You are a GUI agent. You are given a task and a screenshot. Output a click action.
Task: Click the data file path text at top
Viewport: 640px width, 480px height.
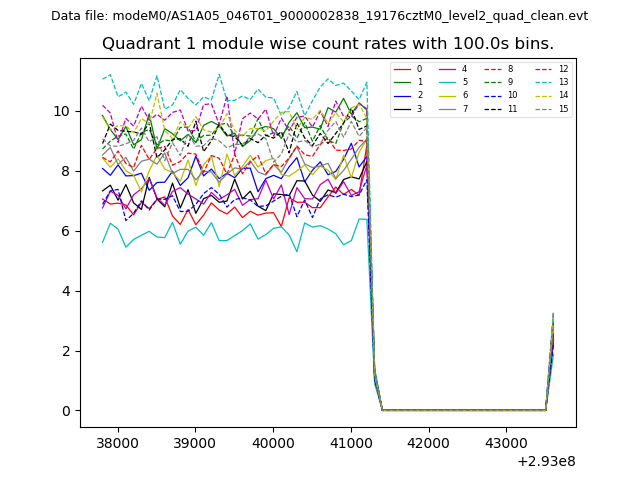point(319,16)
